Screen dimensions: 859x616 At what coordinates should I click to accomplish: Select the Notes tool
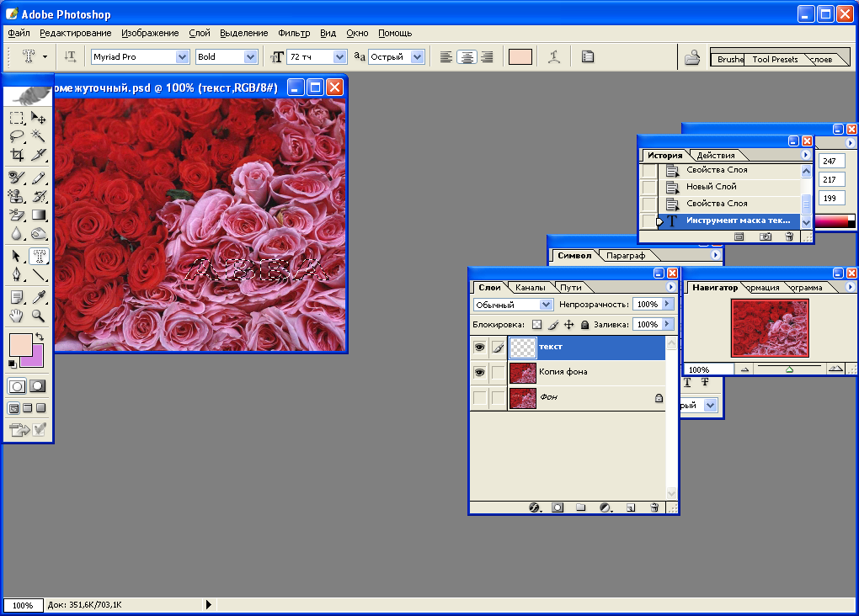(x=17, y=297)
